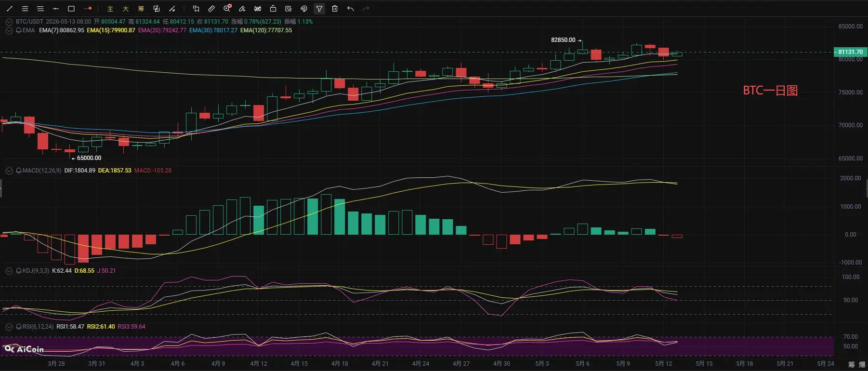Collapse the RSI indicator panel

[x=9, y=327]
